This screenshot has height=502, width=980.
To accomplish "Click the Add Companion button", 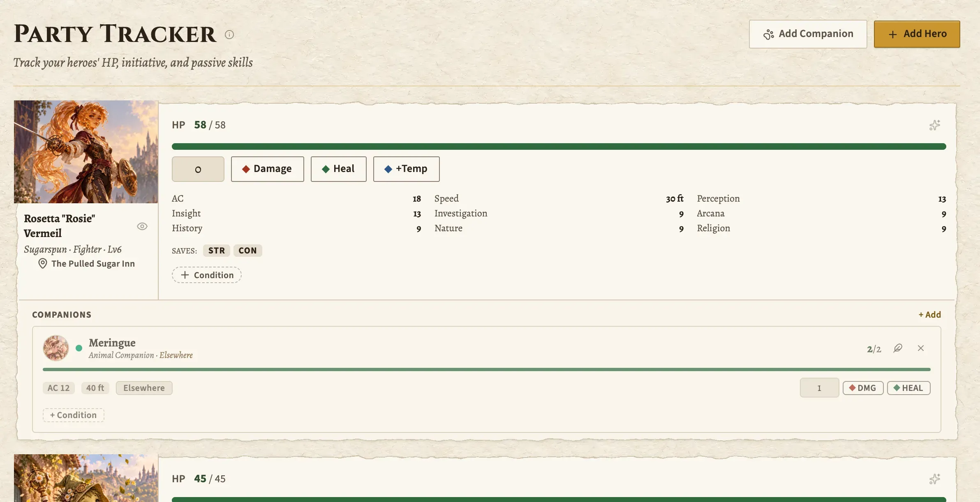I will tap(808, 34).
